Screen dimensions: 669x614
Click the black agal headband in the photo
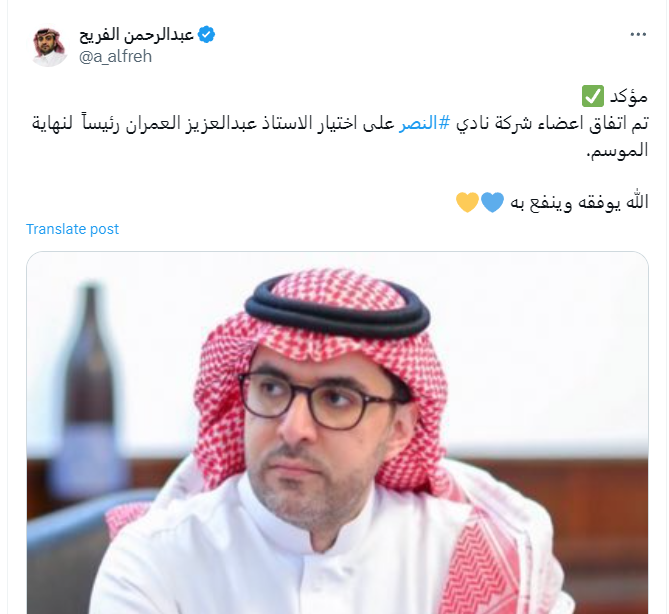click(337, 306)
